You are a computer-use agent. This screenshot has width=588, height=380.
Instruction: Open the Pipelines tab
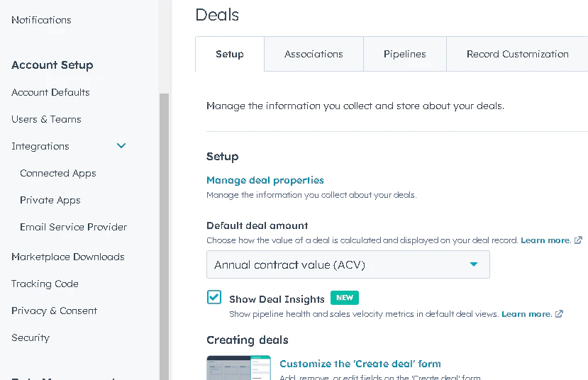coord(404,54)
